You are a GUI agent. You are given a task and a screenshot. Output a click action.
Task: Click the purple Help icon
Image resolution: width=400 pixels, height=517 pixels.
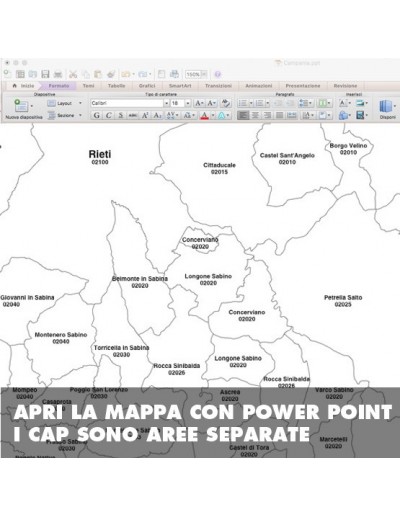218,74
